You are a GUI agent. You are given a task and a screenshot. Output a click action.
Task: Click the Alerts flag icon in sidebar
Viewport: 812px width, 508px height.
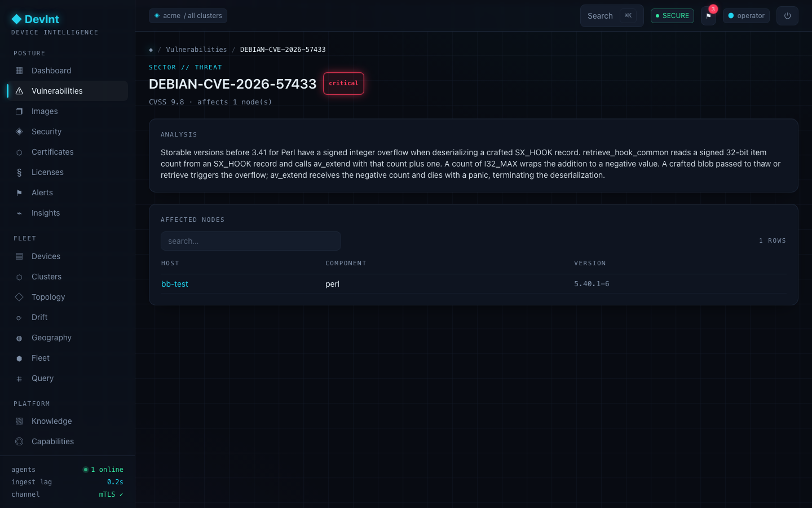(x=19, y=193)
